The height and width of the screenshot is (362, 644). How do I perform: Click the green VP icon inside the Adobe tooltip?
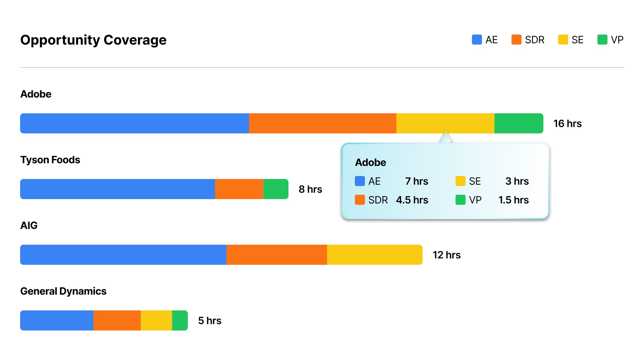[460, 200]
